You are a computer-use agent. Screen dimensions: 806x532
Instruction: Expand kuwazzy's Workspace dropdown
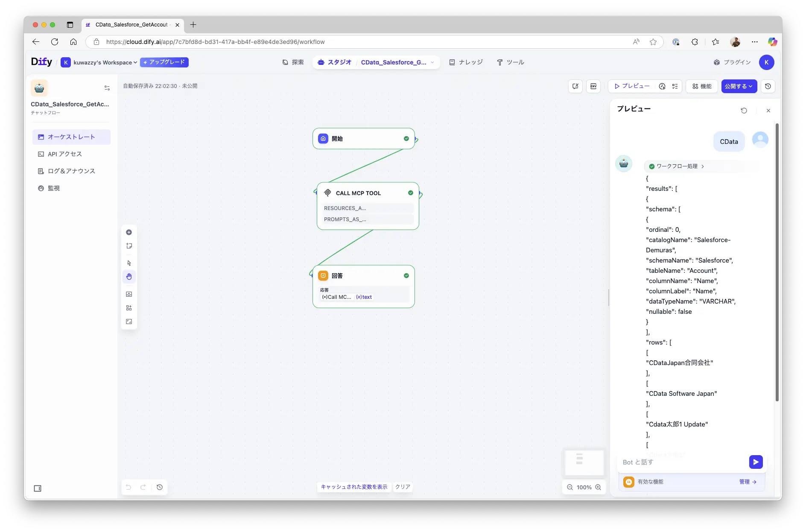point(99,62)
